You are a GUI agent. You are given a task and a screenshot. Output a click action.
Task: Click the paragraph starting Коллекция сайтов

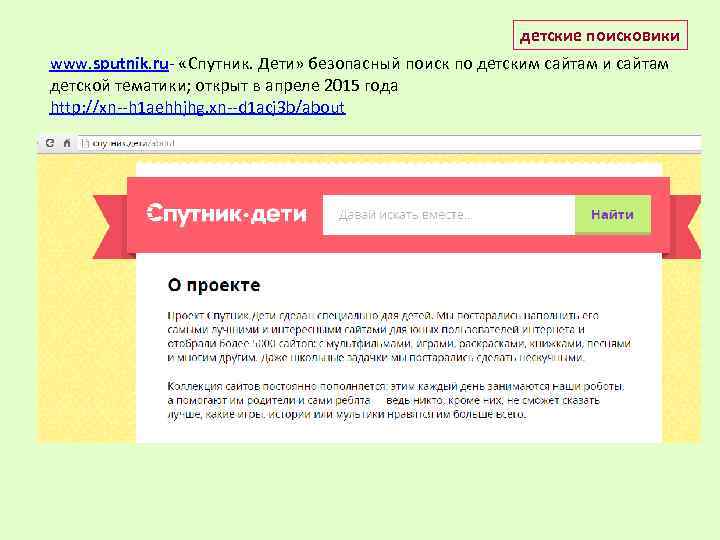(x=396, y=400)
